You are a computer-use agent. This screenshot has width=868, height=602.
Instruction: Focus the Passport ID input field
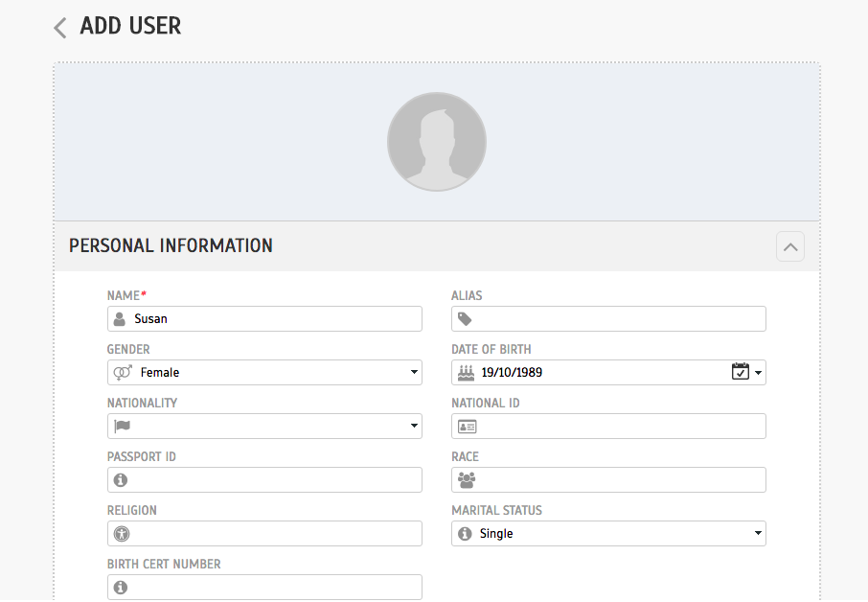tap(264, 479)
